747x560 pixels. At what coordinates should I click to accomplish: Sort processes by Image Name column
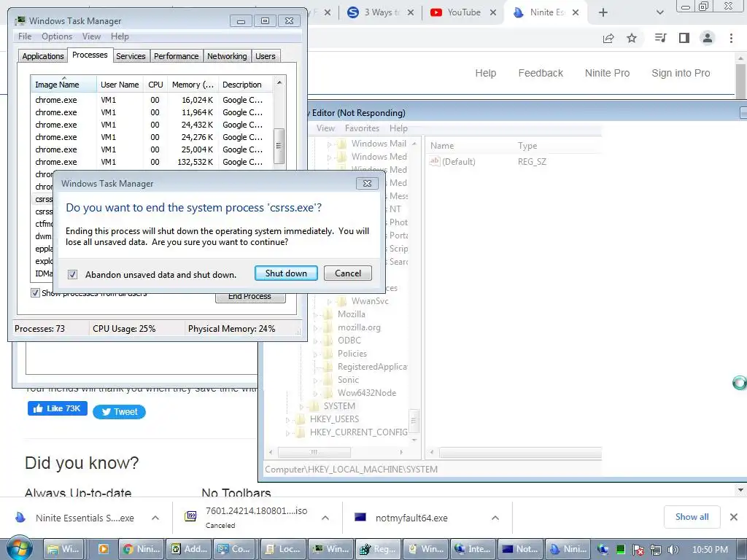[x=63, y=85]
